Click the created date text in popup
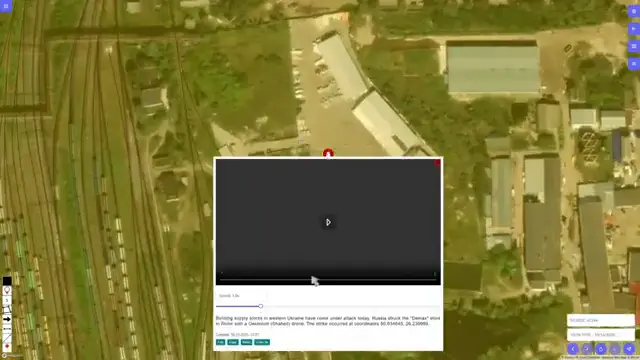This screenshot has height=360, width=640. (x=238, y=335)
